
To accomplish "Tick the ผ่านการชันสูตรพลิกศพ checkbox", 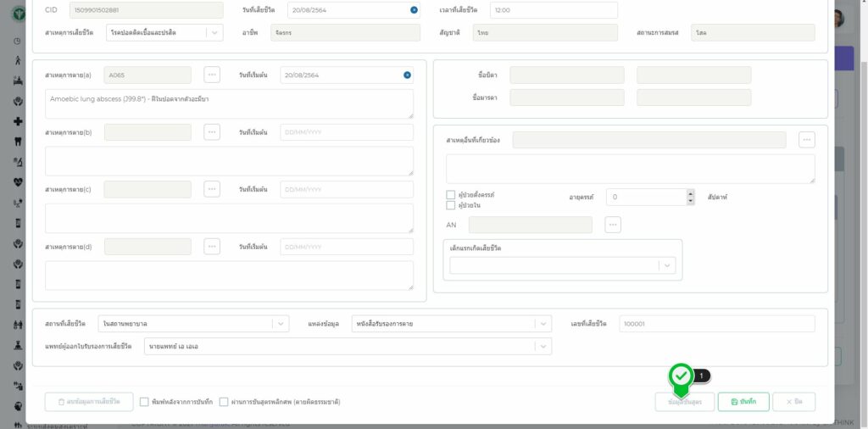I will click(x=224, y=402).
